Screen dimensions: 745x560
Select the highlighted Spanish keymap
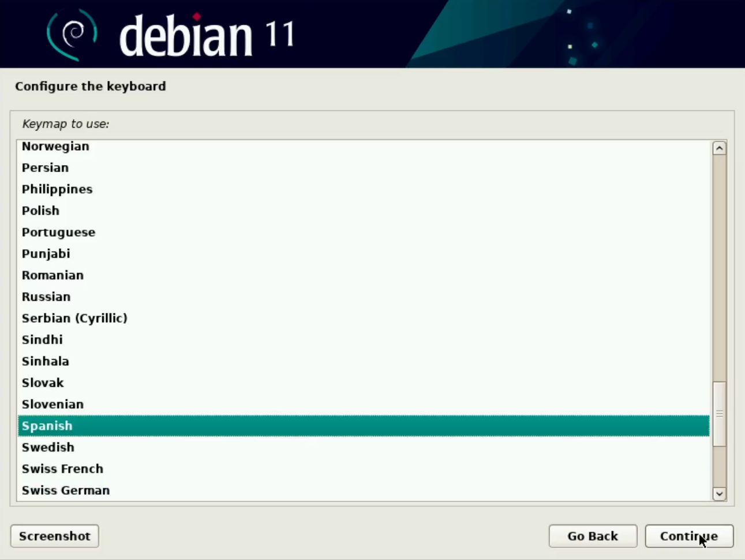pyautogui.click(x=47, y=426)
